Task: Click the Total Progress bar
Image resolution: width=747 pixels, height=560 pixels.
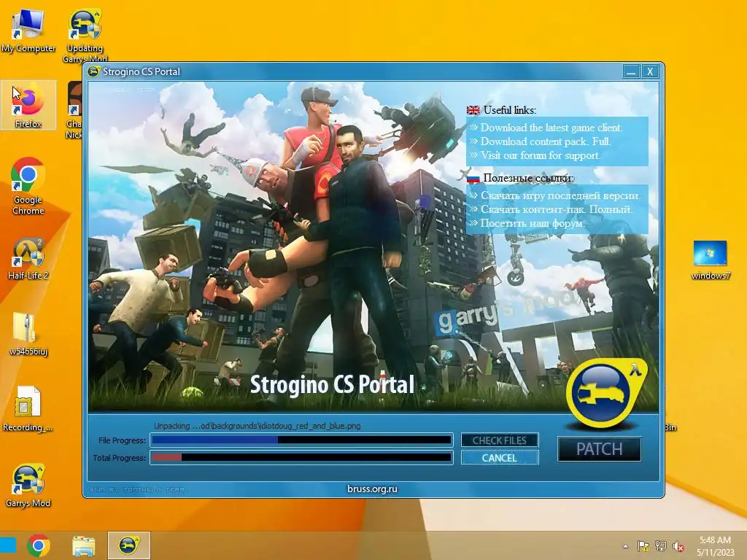Action: pyautogui.click(x=301, y=458)
